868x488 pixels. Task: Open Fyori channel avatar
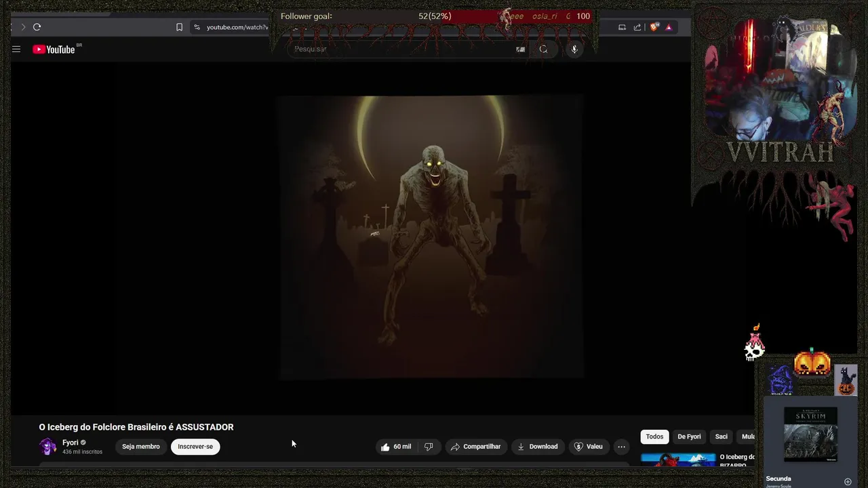47,447
